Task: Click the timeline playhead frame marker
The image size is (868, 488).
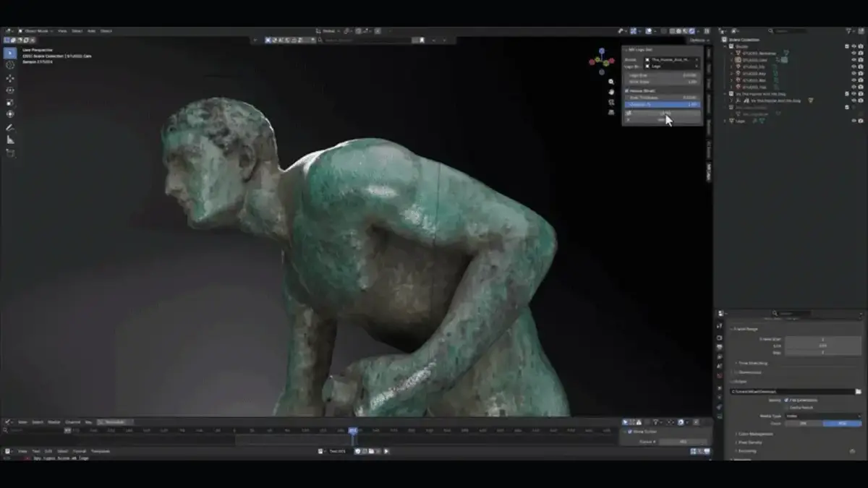Action: coord(353,430)
